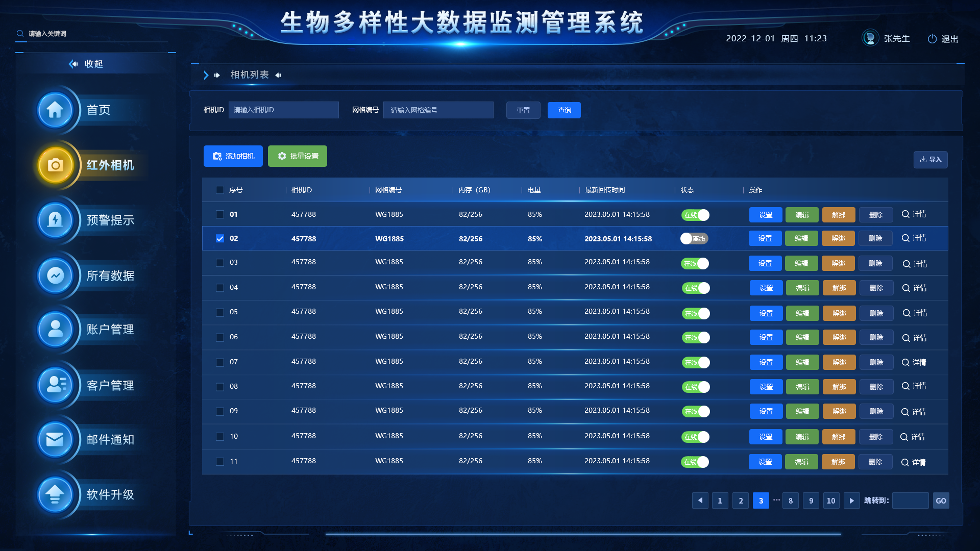Open the all data chart icon
The width and height of the screenshot is (980, 551).
point(55,275)
